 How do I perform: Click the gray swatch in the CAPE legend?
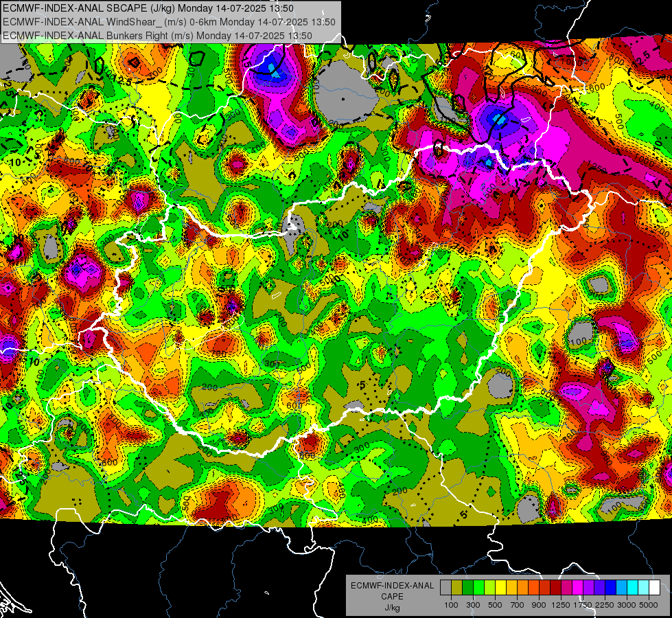click(445, 587)
